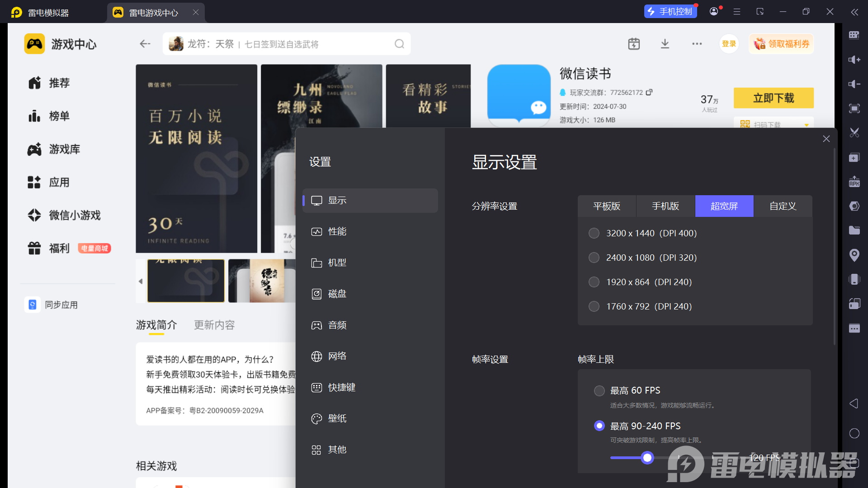Click the FPS slider handle

[647, 458]
